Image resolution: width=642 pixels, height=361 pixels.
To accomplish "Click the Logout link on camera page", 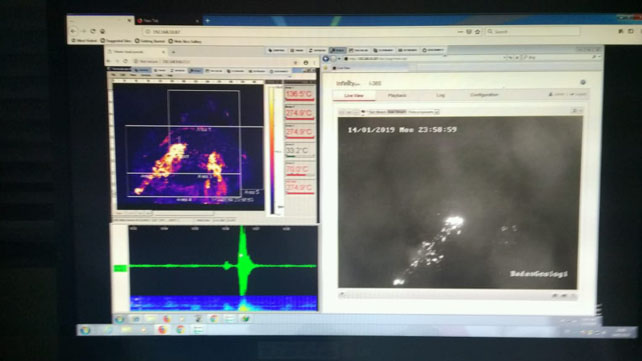I will (578, 95).
